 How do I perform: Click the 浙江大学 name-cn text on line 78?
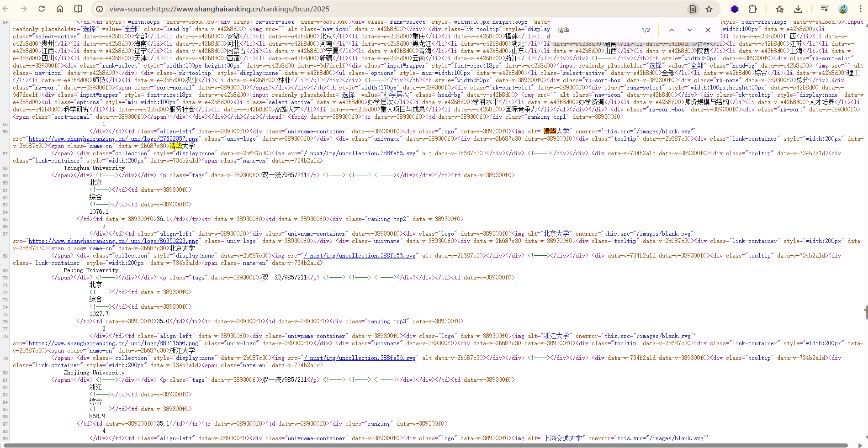tap(182, 350)
